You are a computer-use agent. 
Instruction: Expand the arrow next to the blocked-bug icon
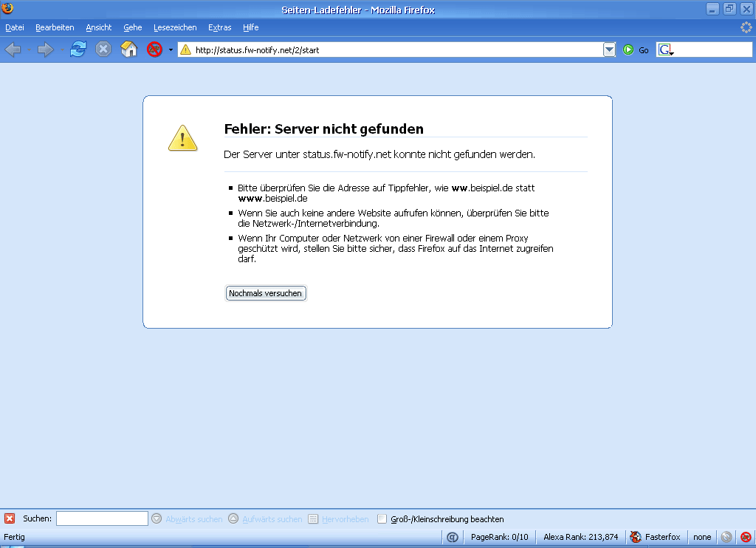pyautogui.click(x=171, y=49)
